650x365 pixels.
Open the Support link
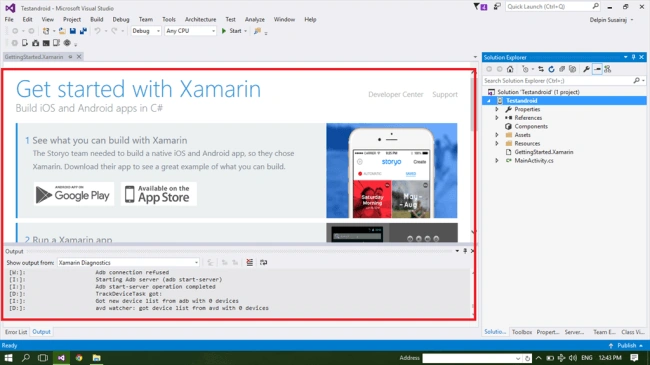[x=445, y=95]
